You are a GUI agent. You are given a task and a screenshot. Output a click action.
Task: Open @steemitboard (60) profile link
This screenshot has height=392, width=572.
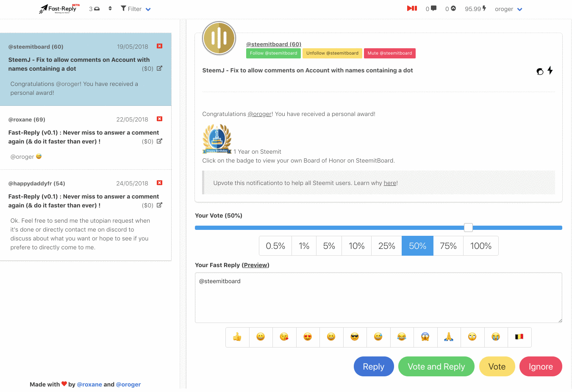click(x=274, y=44)
